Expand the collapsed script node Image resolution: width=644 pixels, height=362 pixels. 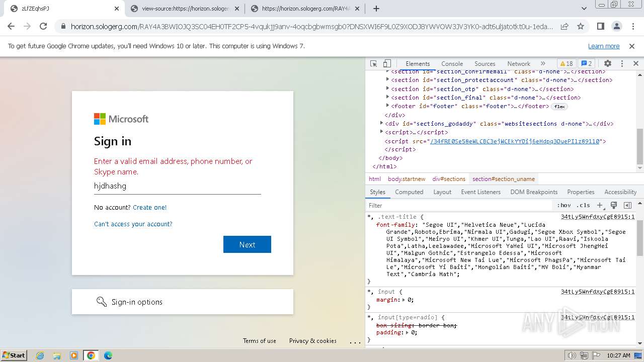(x=381, y=132)
